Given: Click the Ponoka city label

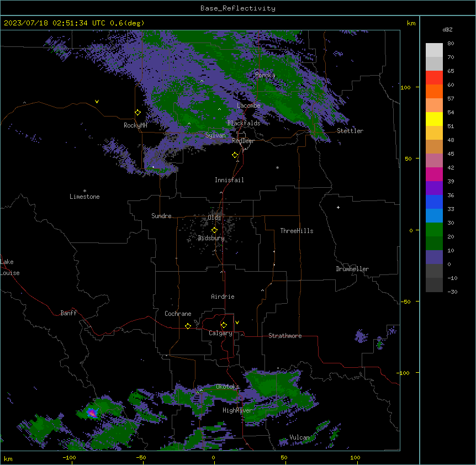Looking at the screenshot, I should (265, 75).
